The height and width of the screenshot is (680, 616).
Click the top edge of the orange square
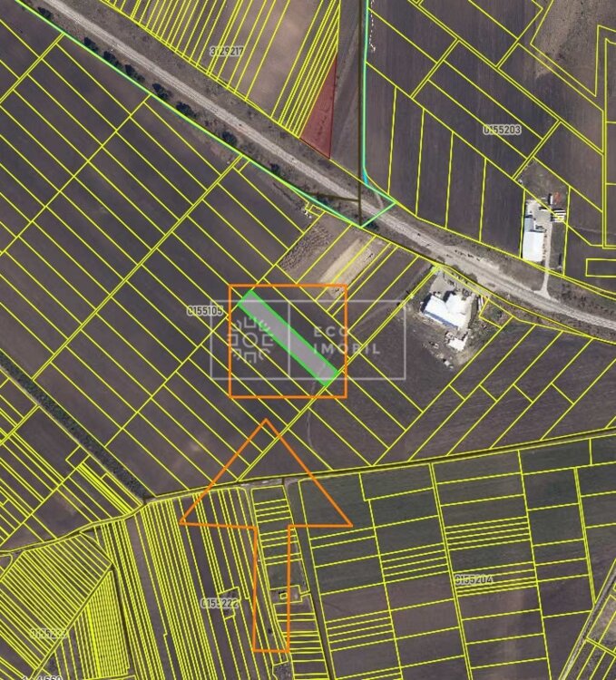pos(288,286)
